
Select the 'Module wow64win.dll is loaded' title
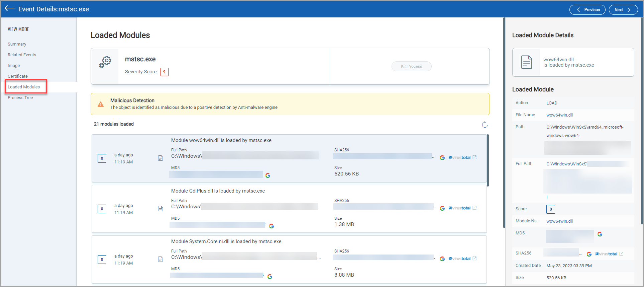click(x=221, y=140)
